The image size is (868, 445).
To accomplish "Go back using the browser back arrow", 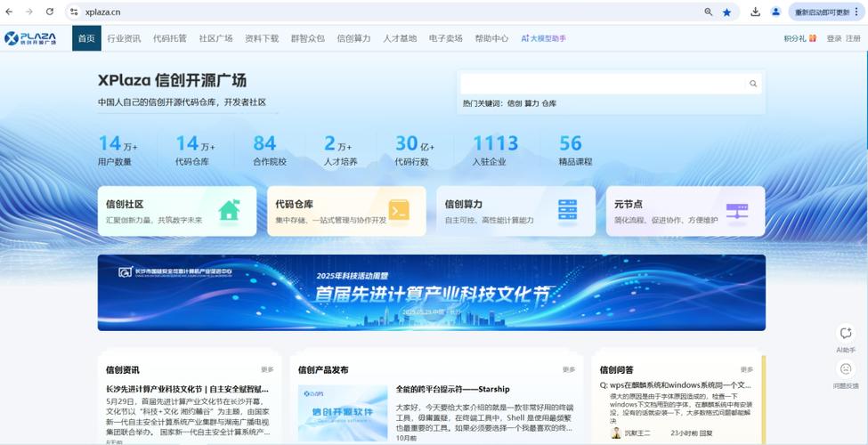I will click(x=9, y=12).
